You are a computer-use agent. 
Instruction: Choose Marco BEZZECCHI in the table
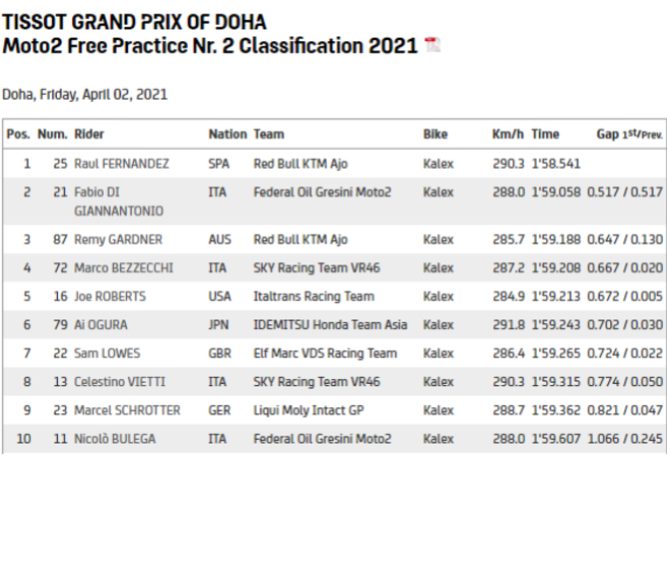pyautogui.click(x=123, y=268)
